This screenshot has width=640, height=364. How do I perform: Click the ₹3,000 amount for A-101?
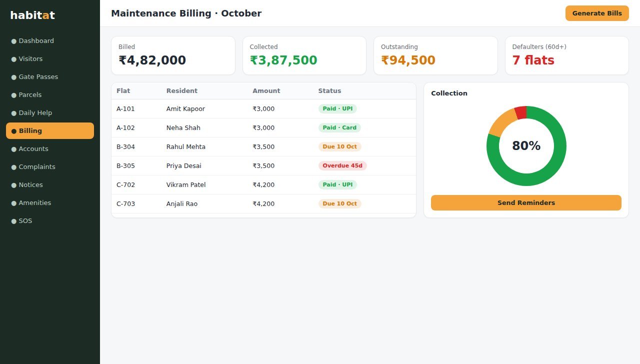(263, 109)
